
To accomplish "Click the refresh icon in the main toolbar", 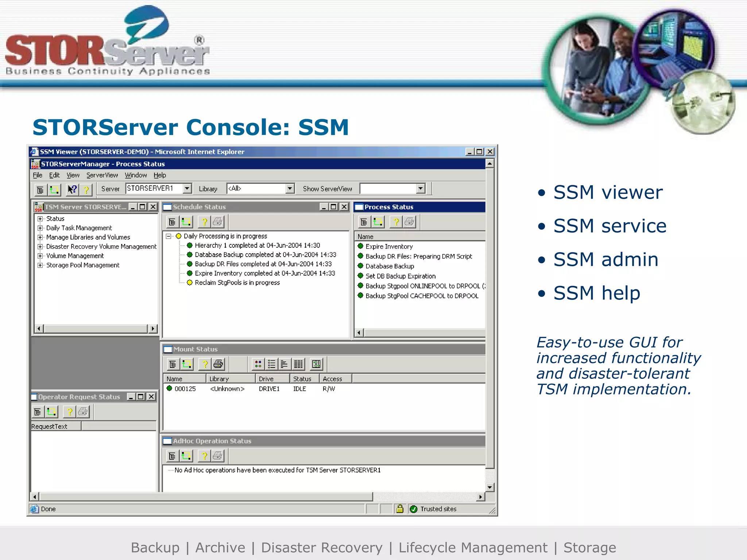I will coord(54,190).
